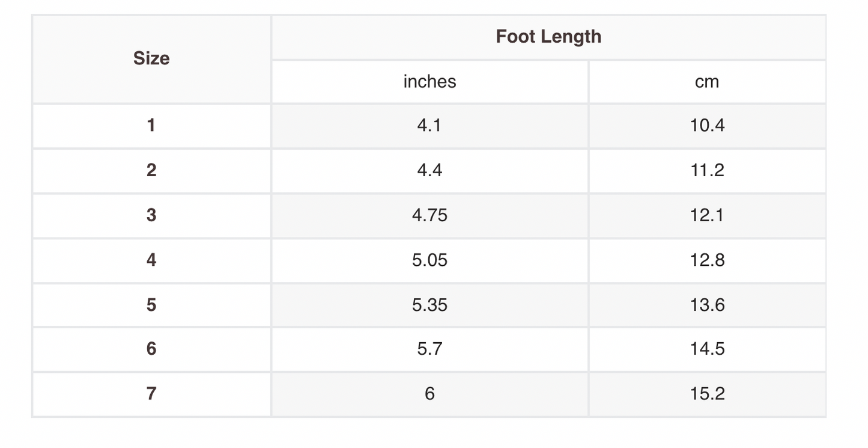The height and width of the screenshot is (448, 868).
Task: Select the inches column subheader
Action: pyautogui.click(x=429, y=82)
